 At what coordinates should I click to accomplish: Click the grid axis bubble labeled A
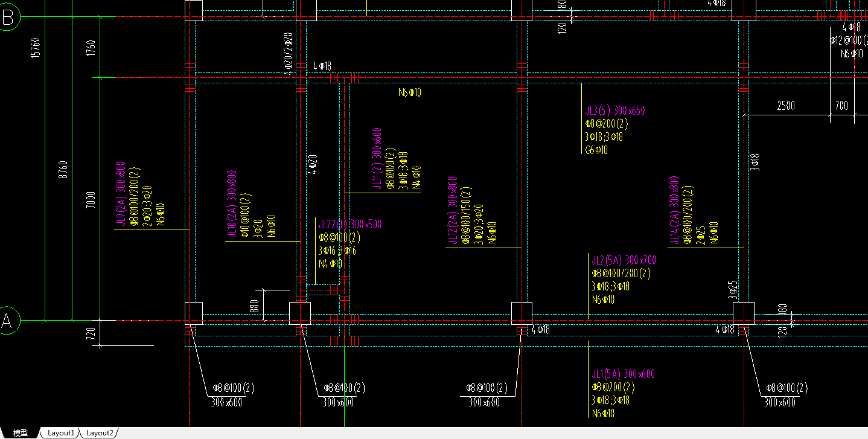point(8,321)
